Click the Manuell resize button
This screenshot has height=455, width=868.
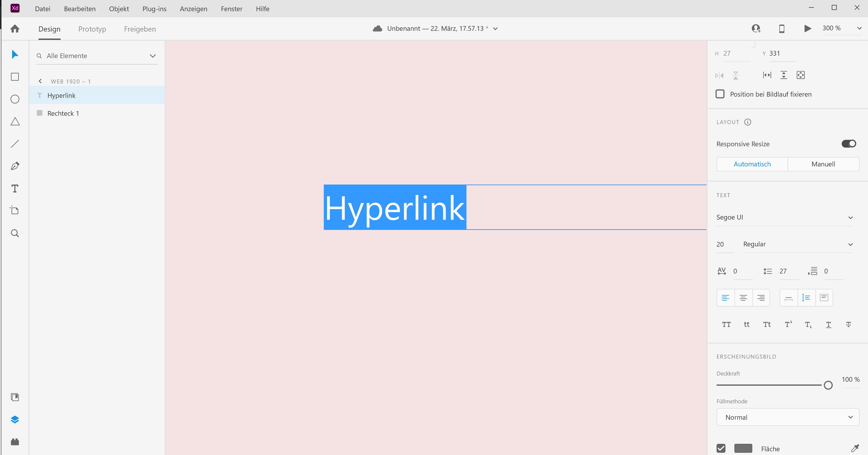coord(823,164)
